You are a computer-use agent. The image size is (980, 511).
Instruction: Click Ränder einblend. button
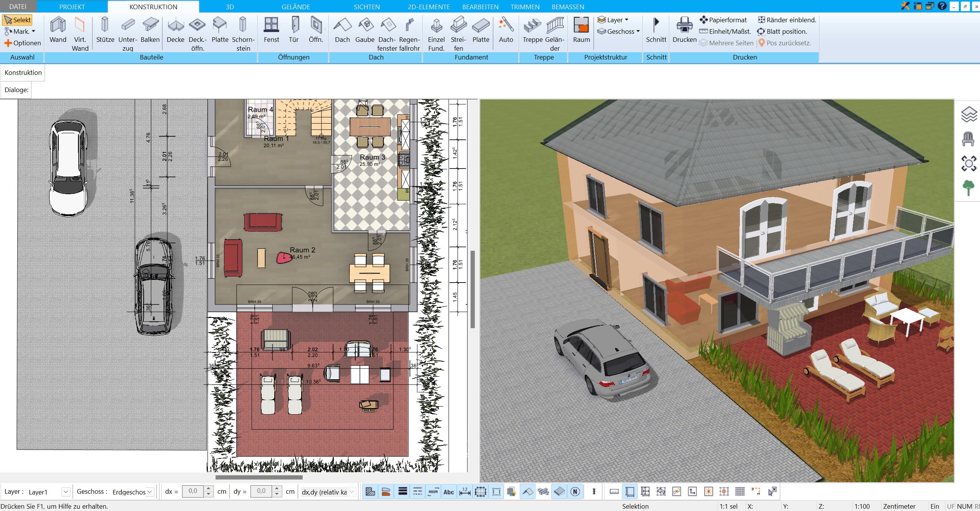click(787, 20)
